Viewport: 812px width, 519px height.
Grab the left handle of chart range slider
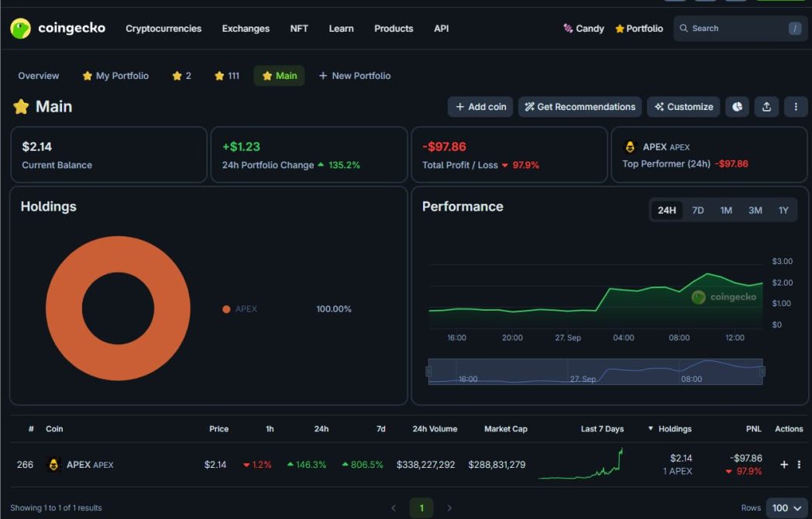pos(429,372)
